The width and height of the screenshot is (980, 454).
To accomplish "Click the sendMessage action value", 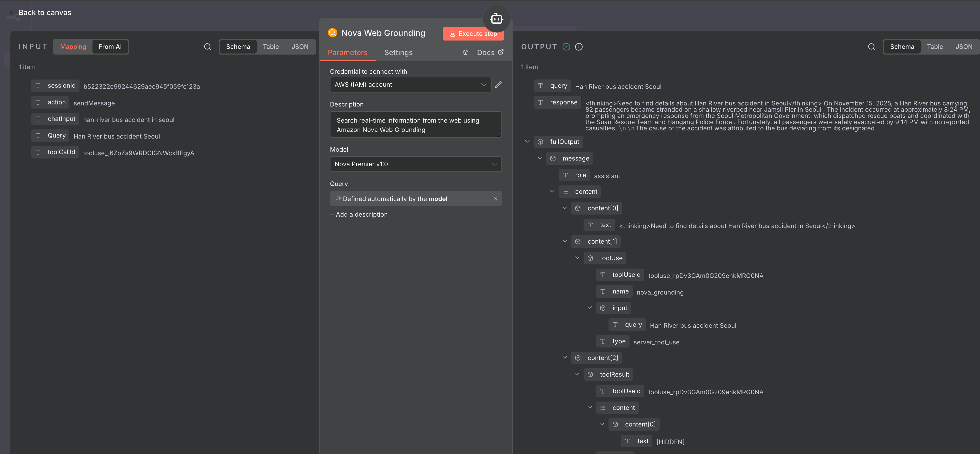I will pyautogui.click(x=94, y=103).
